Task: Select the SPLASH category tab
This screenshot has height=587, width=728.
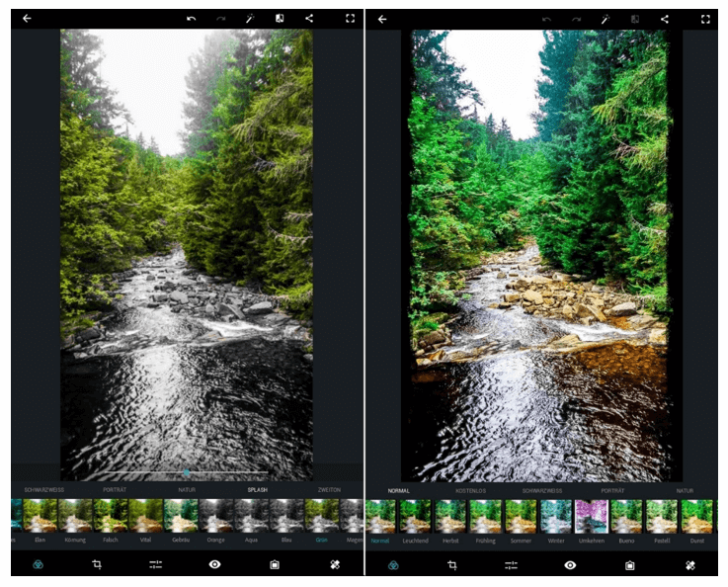Action: (257, 490)
